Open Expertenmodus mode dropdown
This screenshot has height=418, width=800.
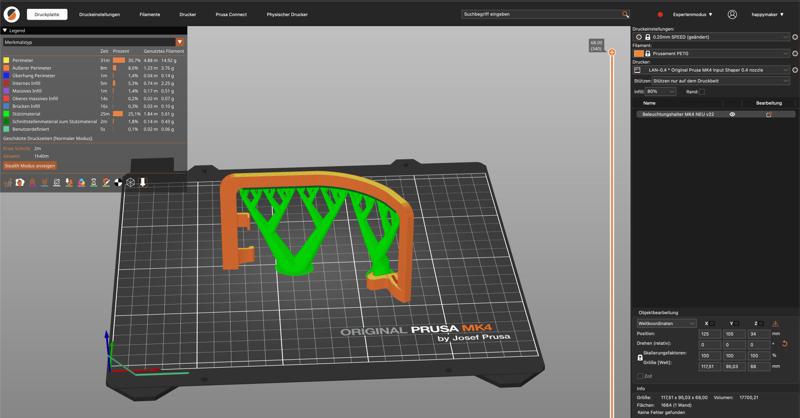click(692, 15)
